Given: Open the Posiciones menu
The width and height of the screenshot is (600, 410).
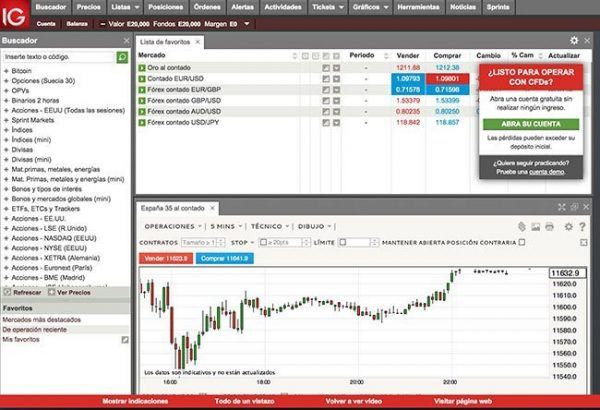Looking at the screenshot, I should tap(166, 7).
